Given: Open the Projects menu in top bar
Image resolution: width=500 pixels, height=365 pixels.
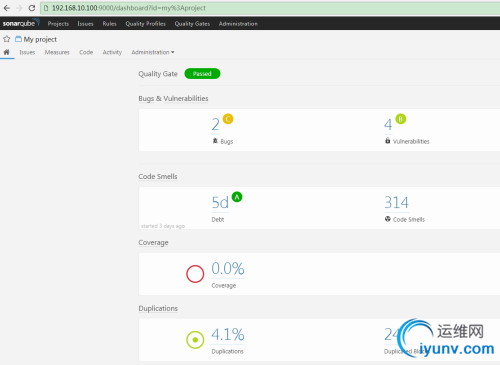Looking at the screenshot, I should (58, 24).
